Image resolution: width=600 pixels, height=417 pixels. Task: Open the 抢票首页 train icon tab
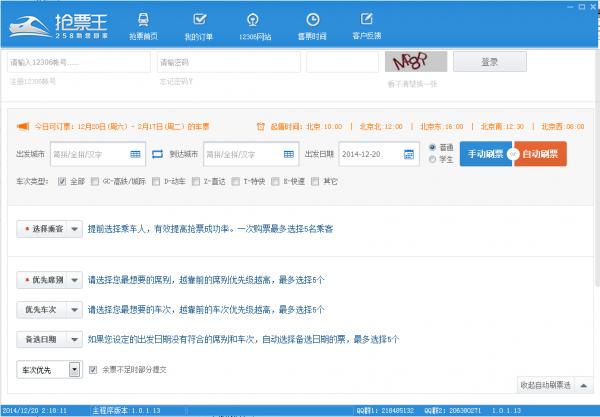[x=143, y=20]
